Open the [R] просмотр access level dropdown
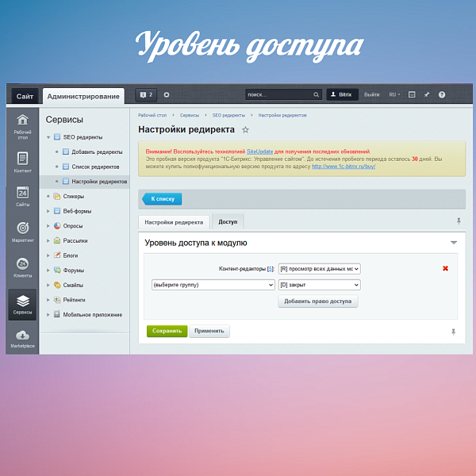This screenshot has height=476, width=476. click(319, 269)
